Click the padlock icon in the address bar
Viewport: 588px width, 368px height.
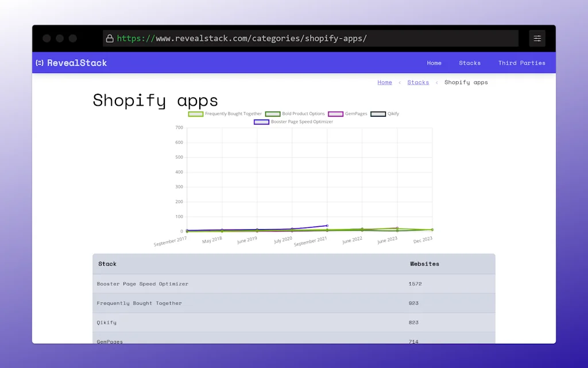pyautogui.click(x=110, y=38)
